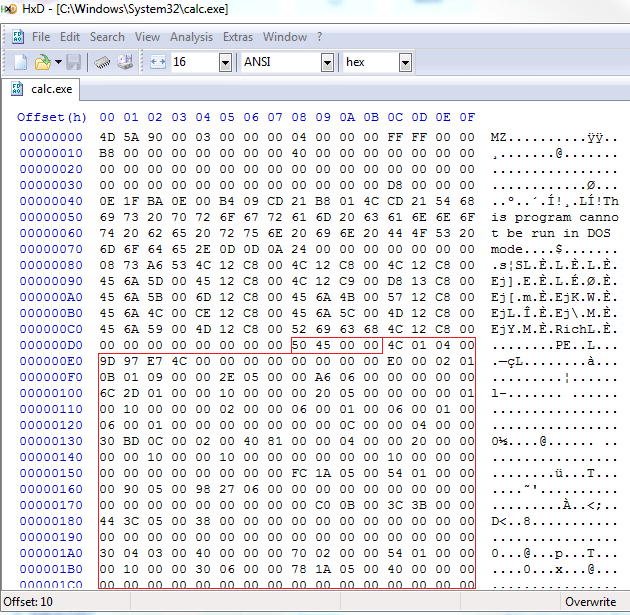The image size is (630, 615).
Task: Click the document icon beside File menu
Action: (x=18, y=37)
